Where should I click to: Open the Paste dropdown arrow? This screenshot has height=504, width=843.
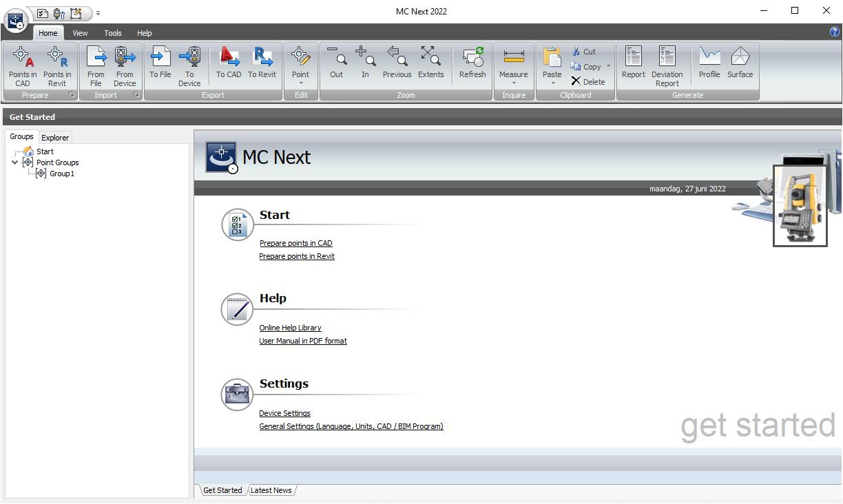pyautogui.click(x=552, y=84)
